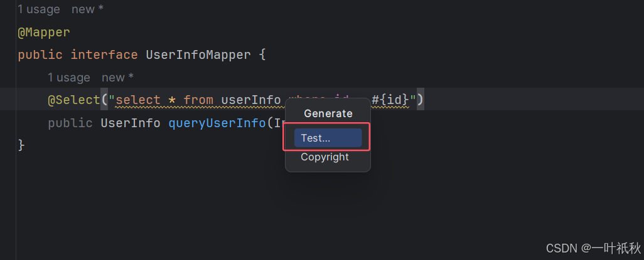Viewport: 644px width, 260px height.
Task: Open the usage hint above @Select
Action: pos(69,78)
